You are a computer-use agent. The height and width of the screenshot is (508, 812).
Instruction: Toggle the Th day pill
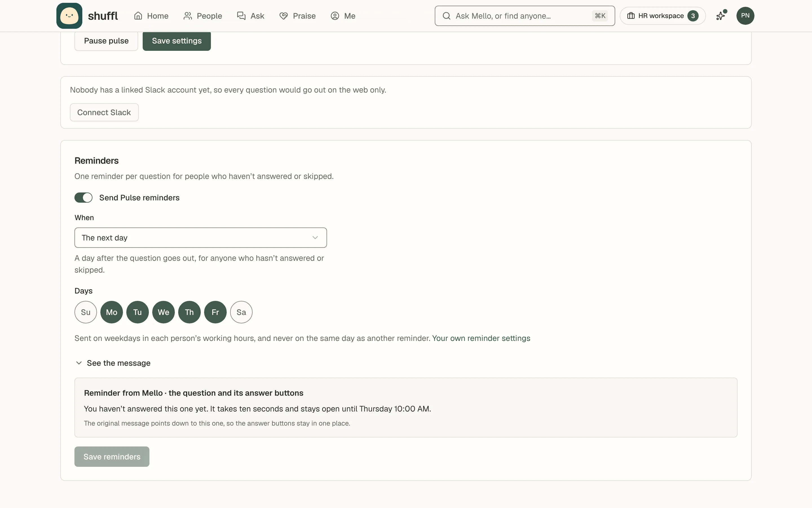(189, 312)
